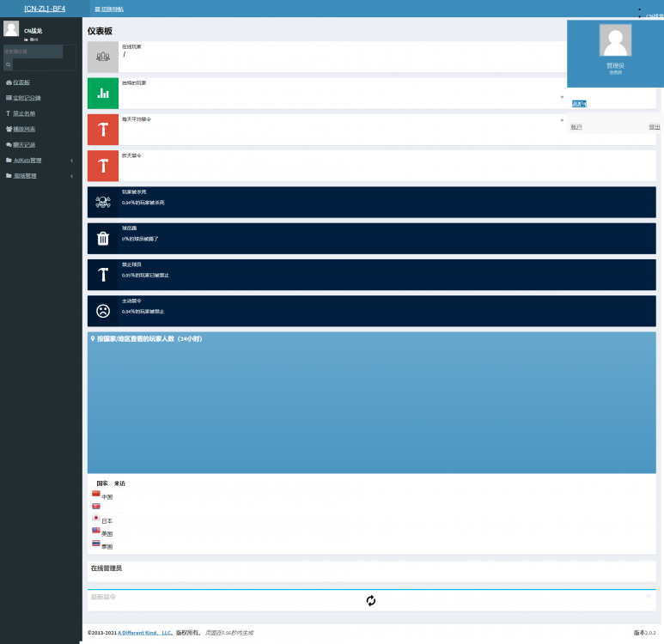Click the sidebar search magnifier button

(9, 64)
